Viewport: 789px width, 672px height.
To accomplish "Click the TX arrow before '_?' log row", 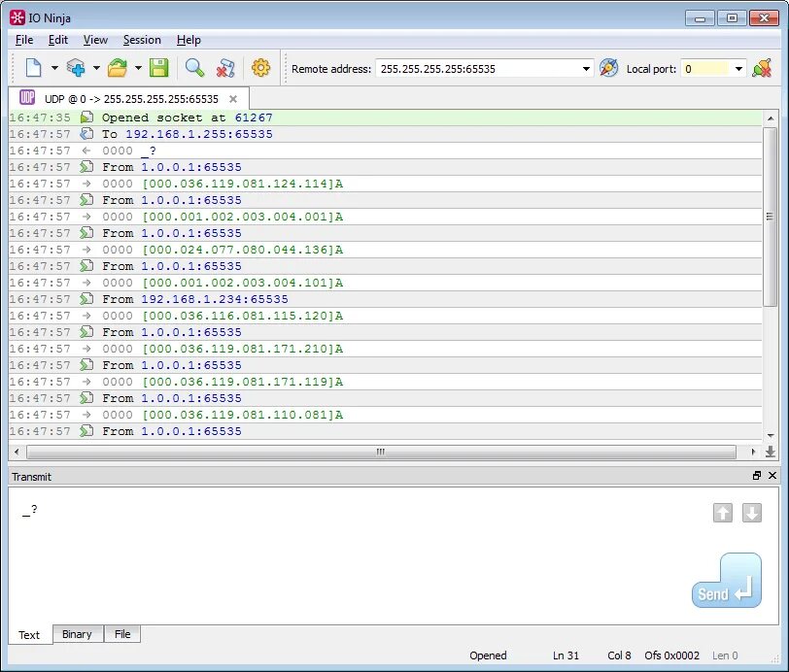I will (x=86, y=151).
